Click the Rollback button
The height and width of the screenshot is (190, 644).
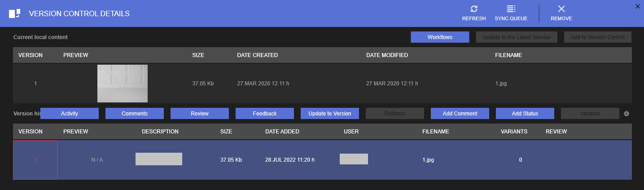pos(395,114)
